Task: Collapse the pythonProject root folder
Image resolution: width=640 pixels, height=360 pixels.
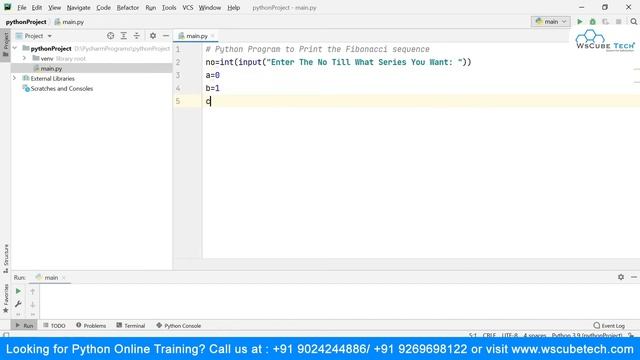Action: click(15, 48)
